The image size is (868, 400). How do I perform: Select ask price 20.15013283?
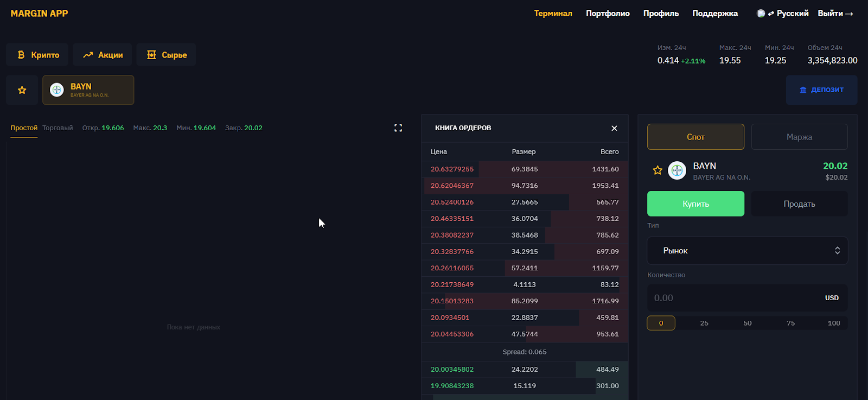(x=452, y=301)
